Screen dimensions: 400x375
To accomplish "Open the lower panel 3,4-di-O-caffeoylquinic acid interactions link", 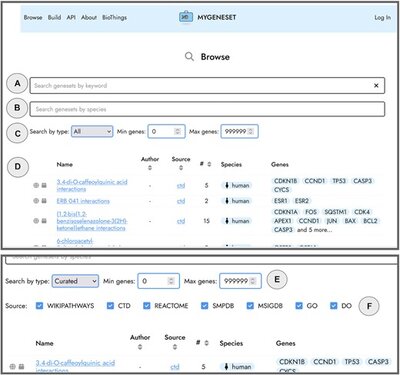I will pyautogui.click(x=75, y=366).
